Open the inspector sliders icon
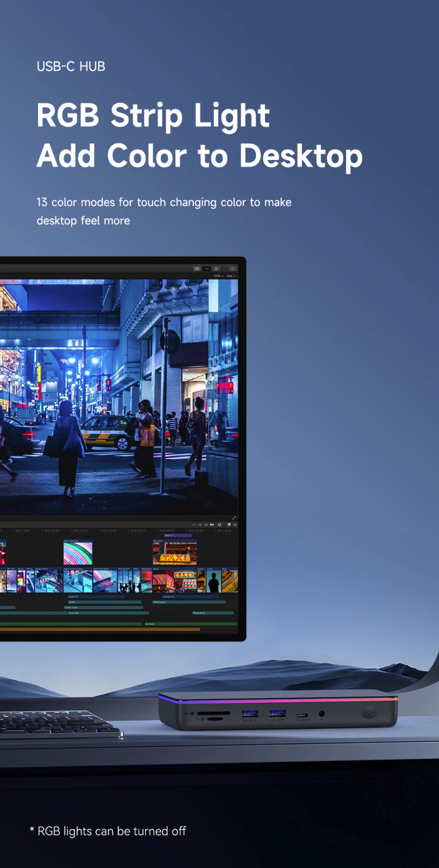Image resolution: width=439 pixels, height=868 pixels. tap(216, 268)
